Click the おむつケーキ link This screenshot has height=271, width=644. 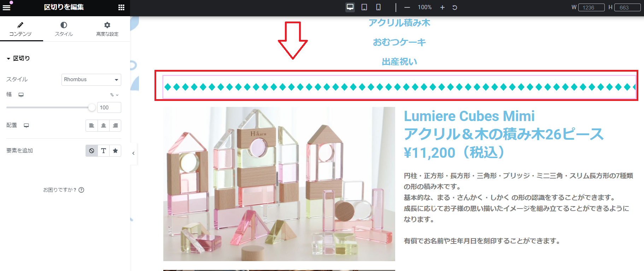[399, 42]
